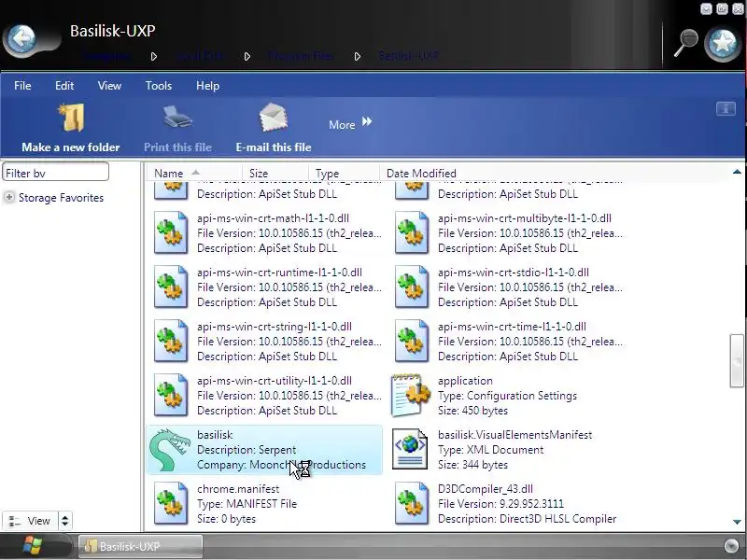Click breadcrumb arrow just before the Basilisk-UXP segment
Viewport: 747px width, 560px height.
pyautogui.click(x=358, y=57)
